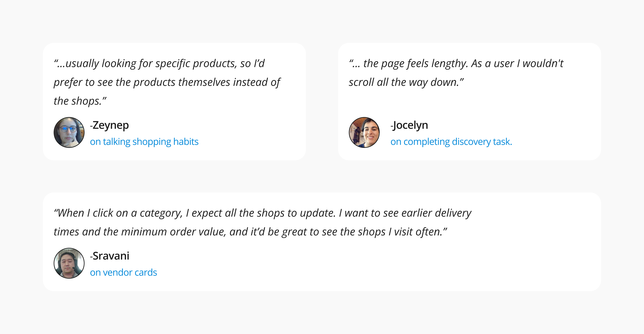Image resolution: width=644 pixels, height=334 pixels.
Task: Select the name '-Sravani'
Action: point(110,256)
